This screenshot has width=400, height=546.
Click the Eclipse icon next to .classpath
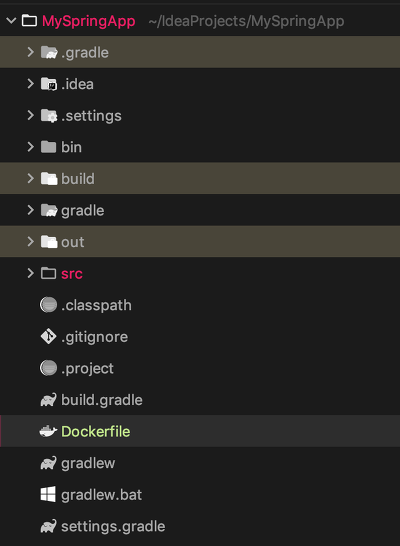[48, 305]
